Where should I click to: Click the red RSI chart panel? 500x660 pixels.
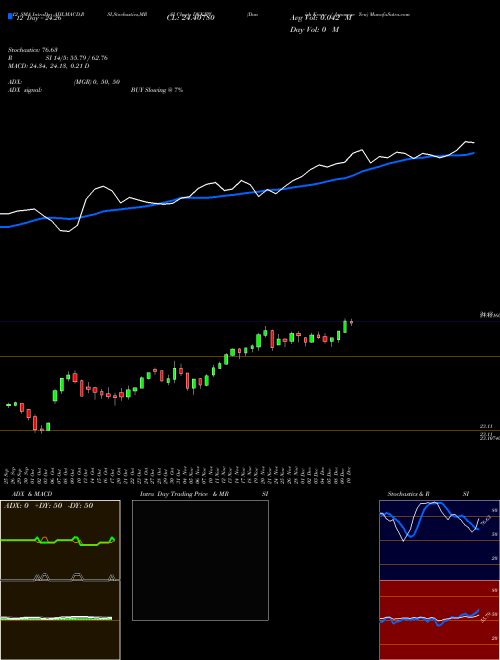pos(439,620)
